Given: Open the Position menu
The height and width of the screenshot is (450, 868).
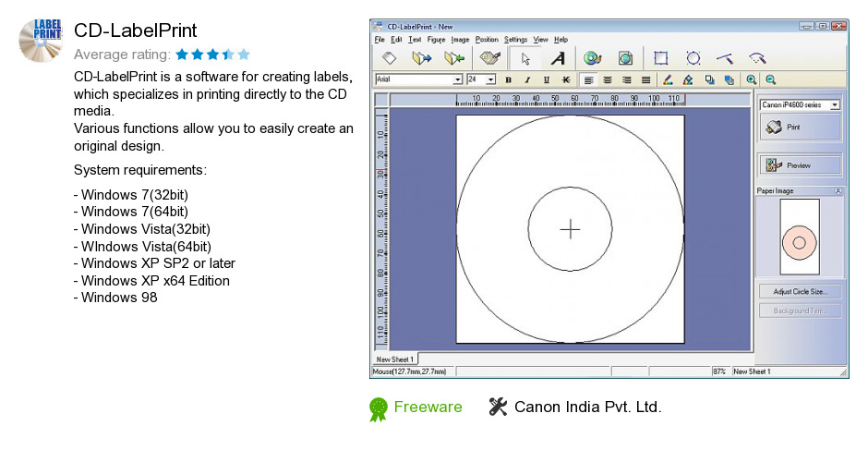Looking at the screenshot, I should [x=487, y=40].
